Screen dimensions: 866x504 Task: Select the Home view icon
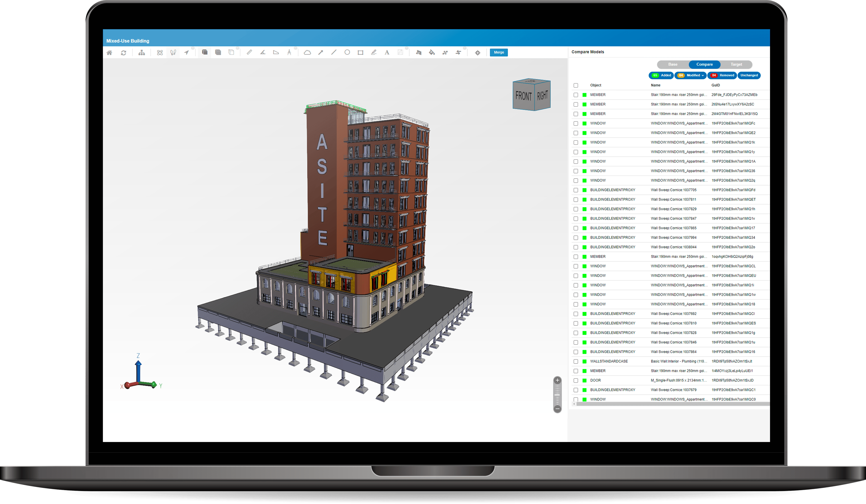[x=110, y=52]
